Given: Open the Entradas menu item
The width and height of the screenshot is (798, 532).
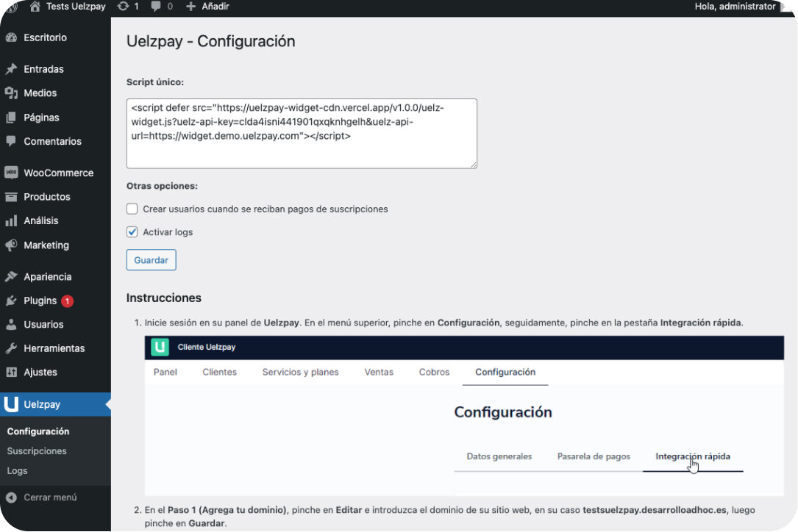Looking at the screenshot, I should coord(55,69).
